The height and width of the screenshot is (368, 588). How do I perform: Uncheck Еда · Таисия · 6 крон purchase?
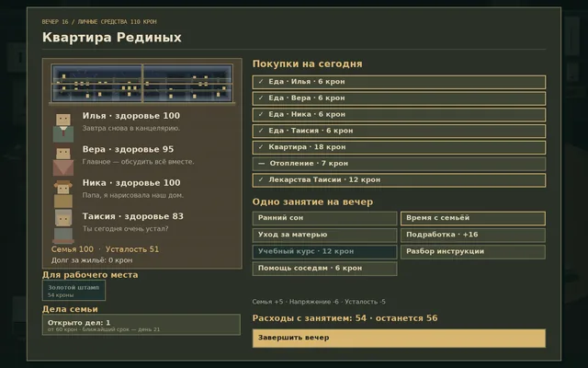(x=399, y=131)
